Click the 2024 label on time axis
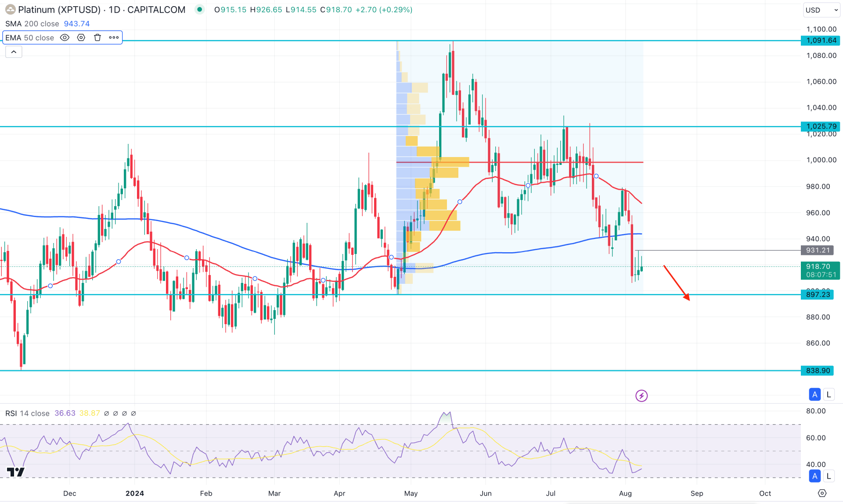 135,493
